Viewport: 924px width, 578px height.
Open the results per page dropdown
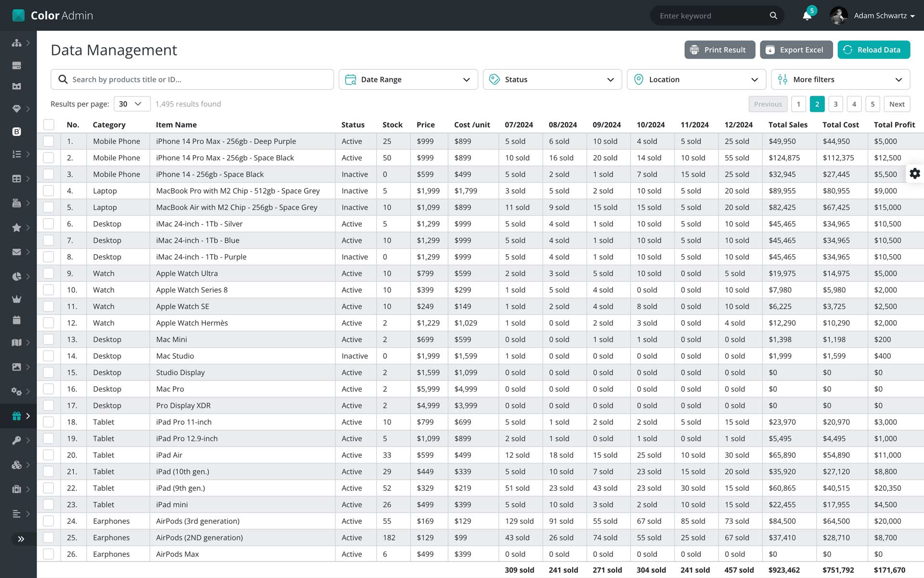(132, 104)
